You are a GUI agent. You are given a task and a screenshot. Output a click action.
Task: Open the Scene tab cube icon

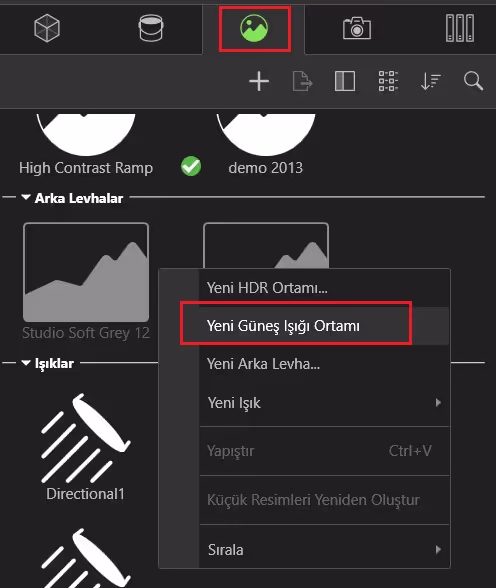(47, 28)
